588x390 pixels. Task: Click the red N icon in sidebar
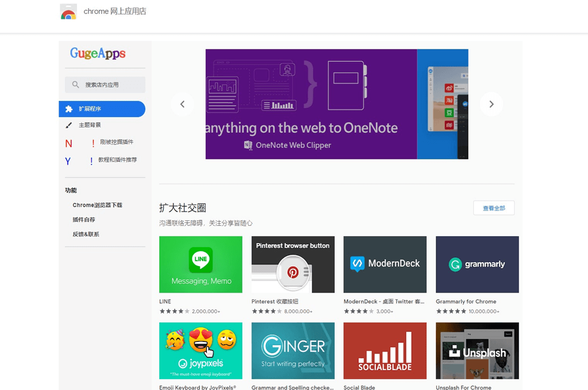[69, 143]
